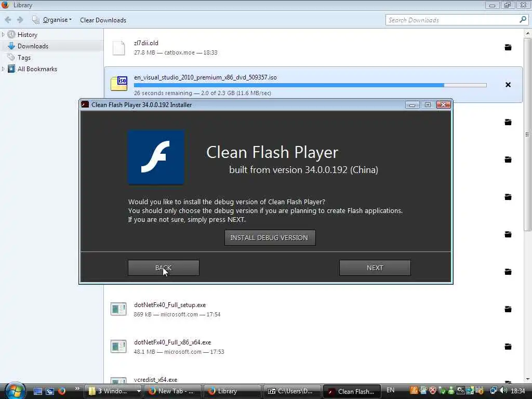Switch to Clean Flash taskbar button
This screenshot has height=399, width=532.
coord(352,391)
